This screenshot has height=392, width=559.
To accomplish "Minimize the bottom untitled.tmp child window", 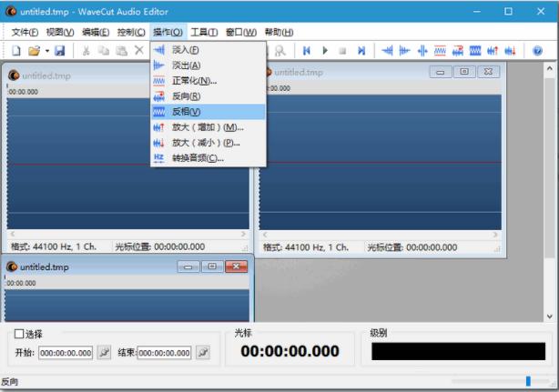I will (188, 266).
